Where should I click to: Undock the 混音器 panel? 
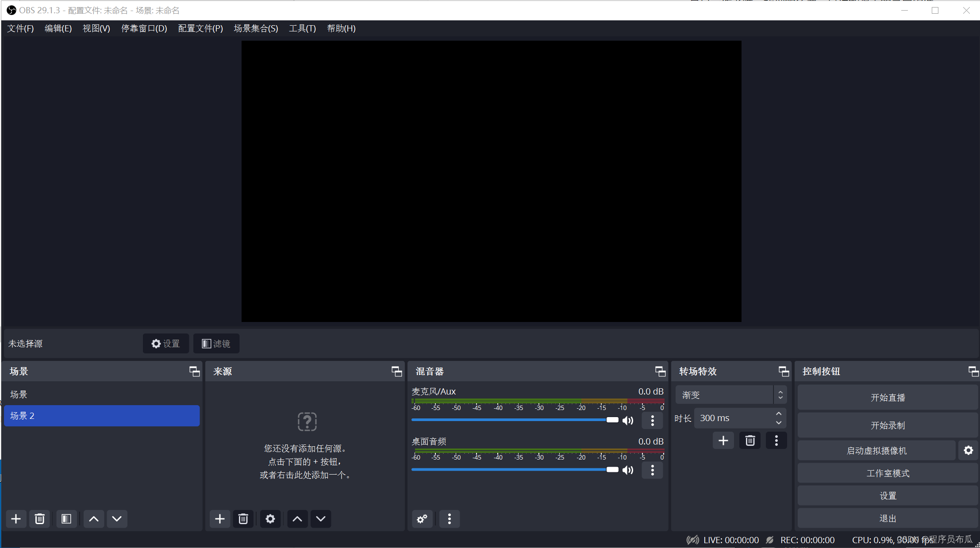click(661, 372)
